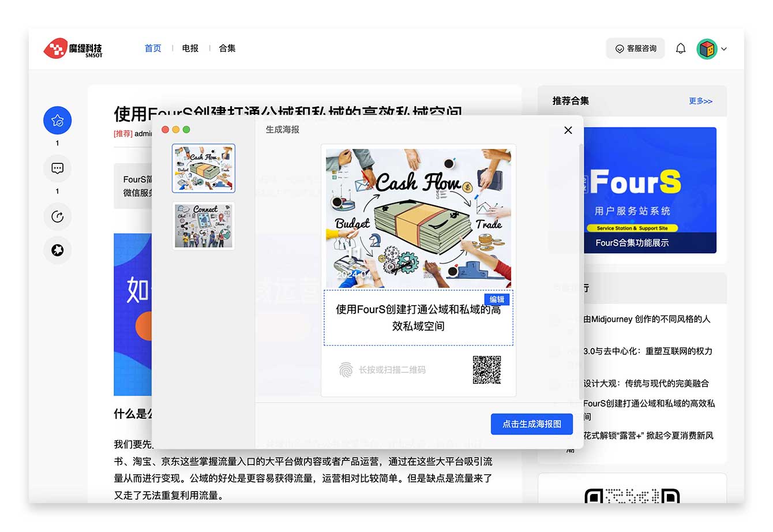Click the fingerprint icon in poster
Viewport: 773px width, 532px height.
point(346,370)
